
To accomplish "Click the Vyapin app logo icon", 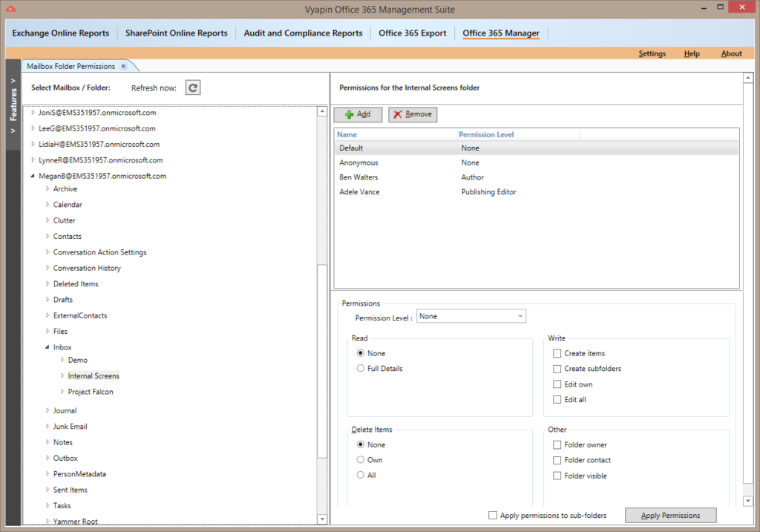I will [x=10, y=8].
